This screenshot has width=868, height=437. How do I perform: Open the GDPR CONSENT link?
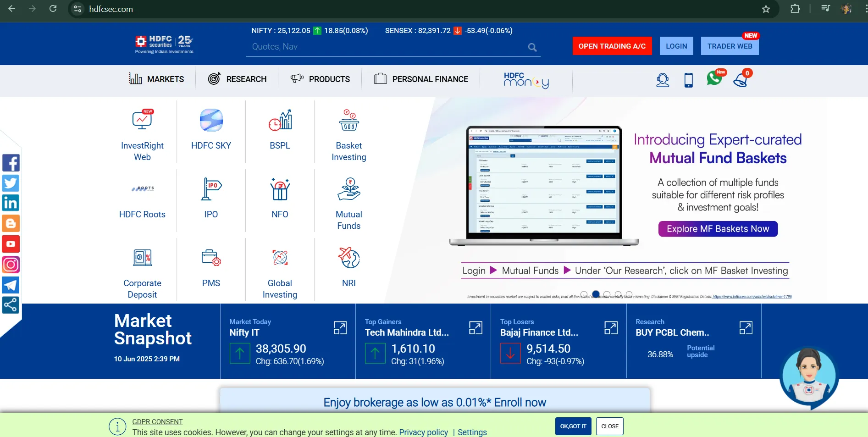tap(157, 421)
